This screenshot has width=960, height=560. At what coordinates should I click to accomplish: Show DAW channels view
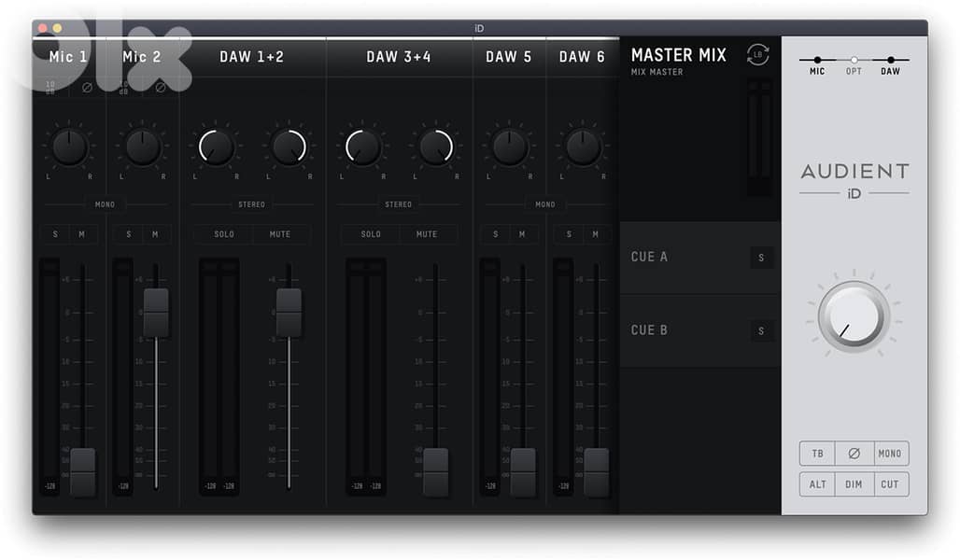(x=890, y=65)
